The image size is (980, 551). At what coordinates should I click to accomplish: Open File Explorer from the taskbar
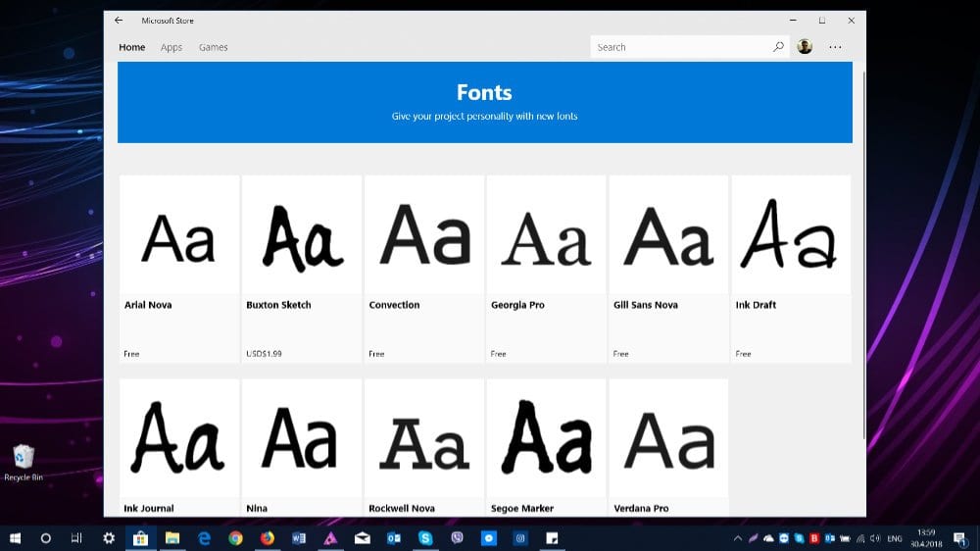171,538
